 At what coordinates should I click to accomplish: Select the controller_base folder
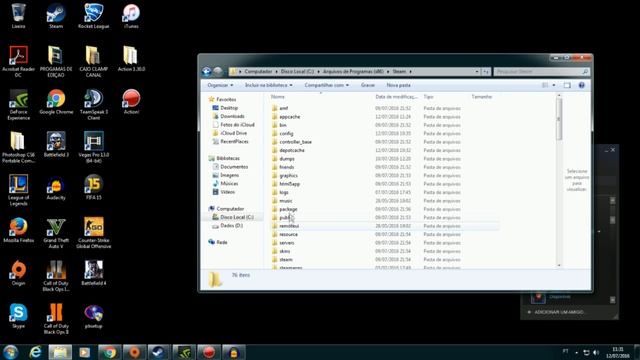point(295,142)
